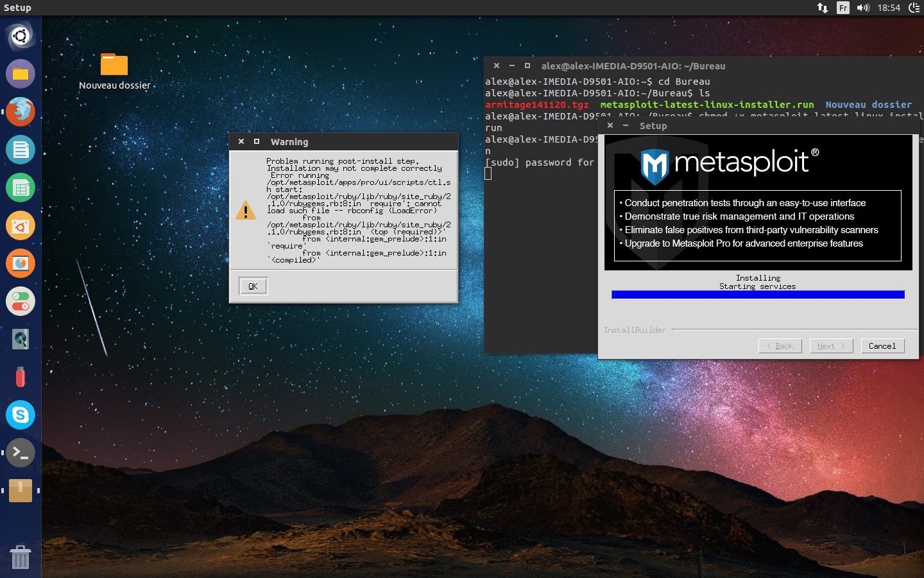The height and width of the screenshot is (578, 924).
Task: Click the sudo password prompt line
Action: click(540, 162)
